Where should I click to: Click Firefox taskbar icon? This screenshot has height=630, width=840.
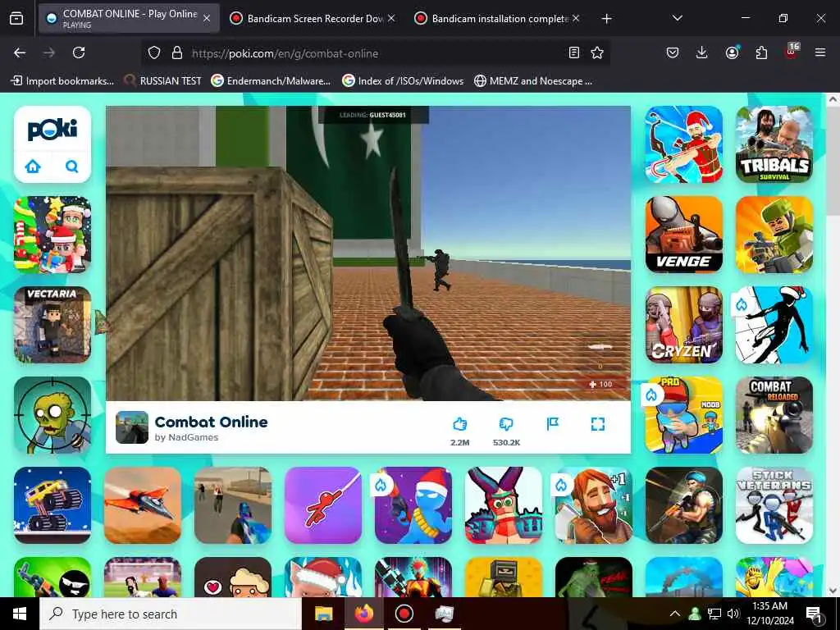click(363, 614)
